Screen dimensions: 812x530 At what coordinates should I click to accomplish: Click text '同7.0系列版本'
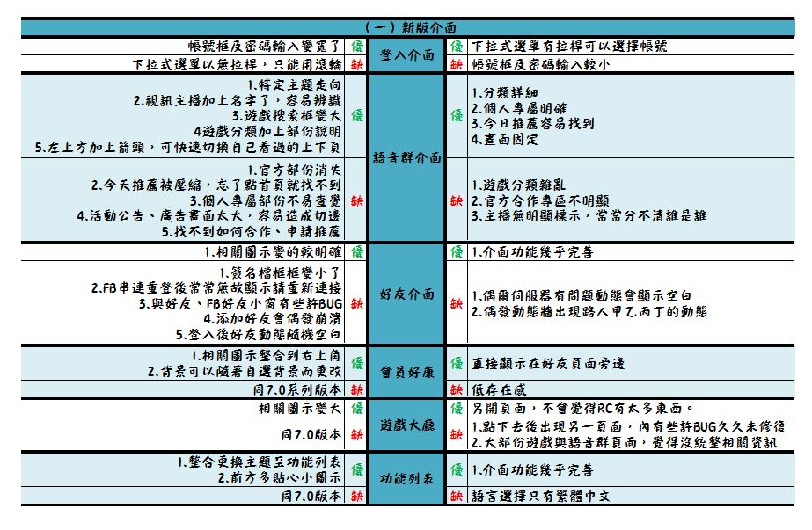point(297,389)
